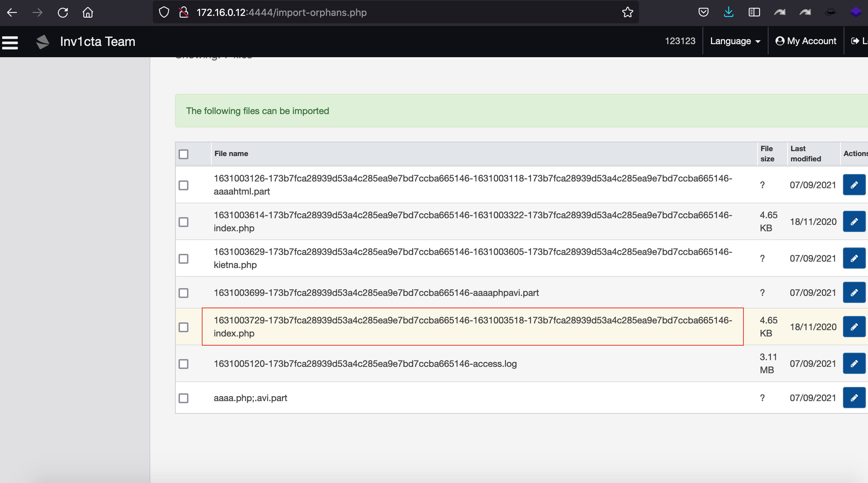
Task: Toggle the browser sidebar view
Action: (x=754, y=12)
